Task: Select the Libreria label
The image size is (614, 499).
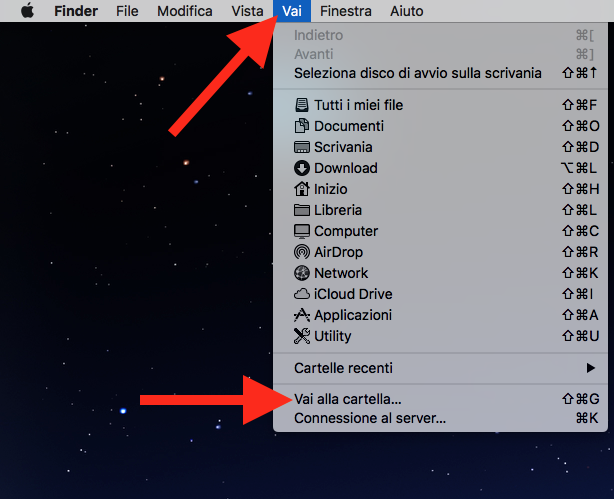Action: pyautogui.click(x=338, y=210)
